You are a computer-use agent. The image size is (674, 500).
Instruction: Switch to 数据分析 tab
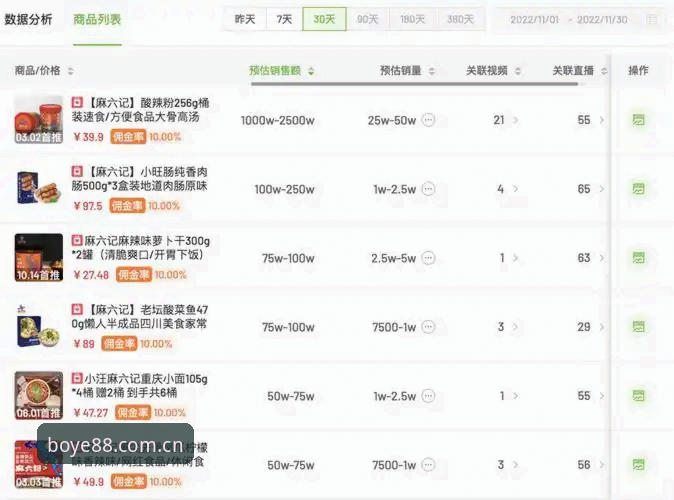pyautogui.click(x=28, y=19)
